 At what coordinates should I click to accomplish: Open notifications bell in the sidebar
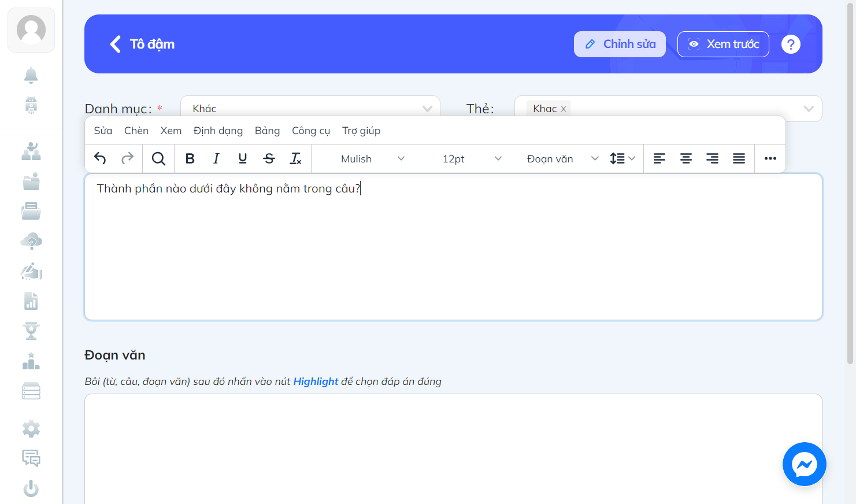[x=31, y=75]
